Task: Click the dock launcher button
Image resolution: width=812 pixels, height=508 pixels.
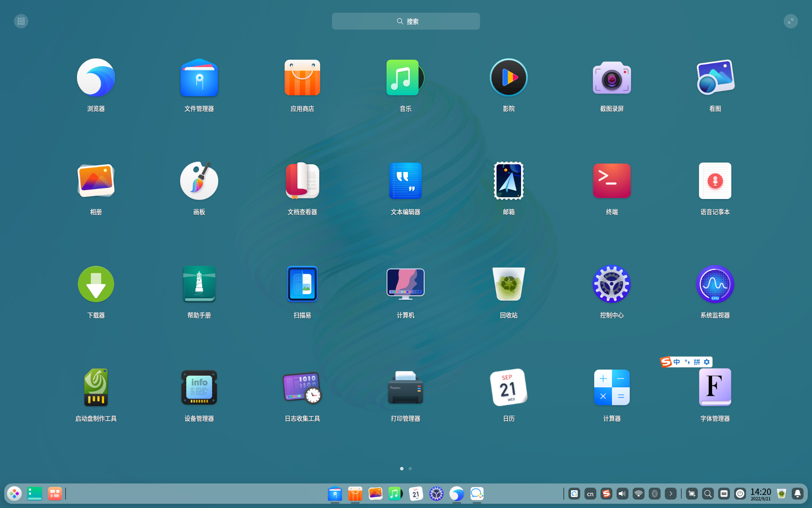Action: point(15,494)
